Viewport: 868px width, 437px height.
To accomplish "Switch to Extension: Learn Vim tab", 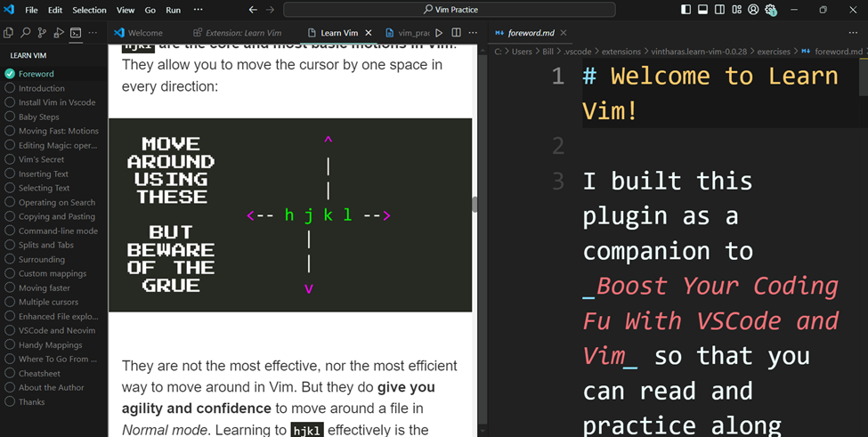I will (238, 33).
